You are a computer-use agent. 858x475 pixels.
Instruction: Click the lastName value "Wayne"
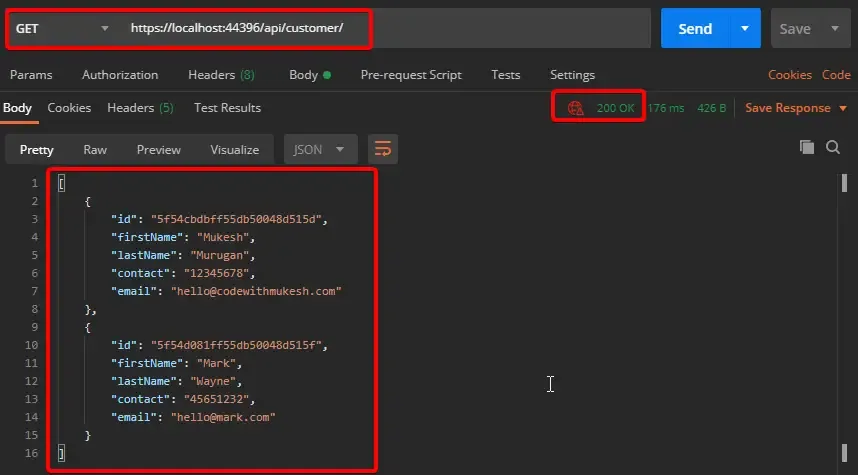coord(213,381)
